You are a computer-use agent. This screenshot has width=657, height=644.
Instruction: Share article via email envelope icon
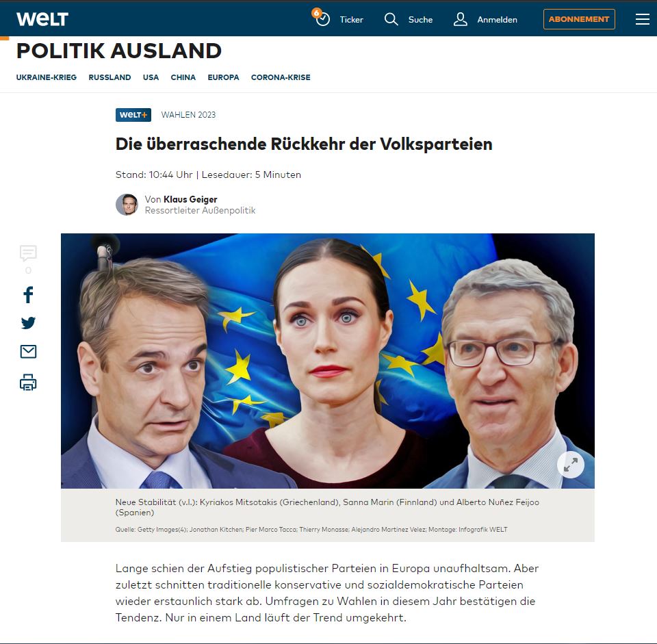(x=28, y=352)
